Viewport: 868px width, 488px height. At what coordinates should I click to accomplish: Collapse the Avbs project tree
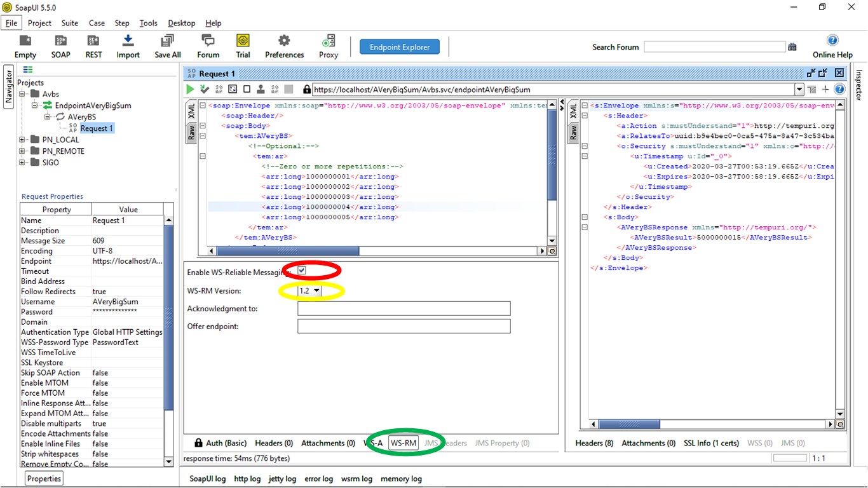click(21, 93)
